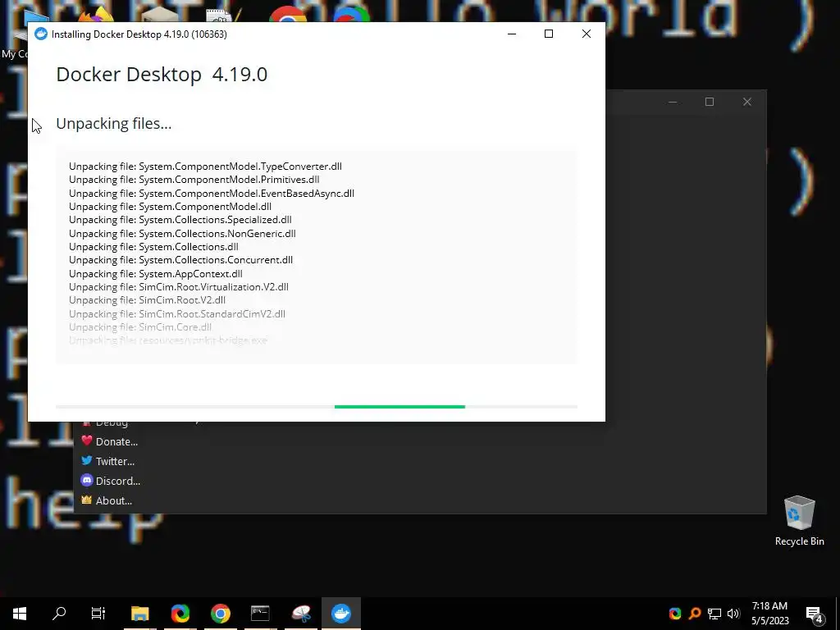Open taskbar Search magnifier
Screen dimensions: 840x630
tap(59, 614)
